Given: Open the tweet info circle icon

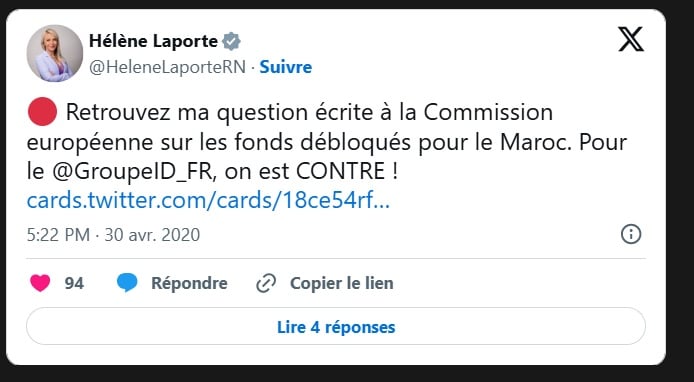Looking at the screenshot, I should click(x=631, y=234).
